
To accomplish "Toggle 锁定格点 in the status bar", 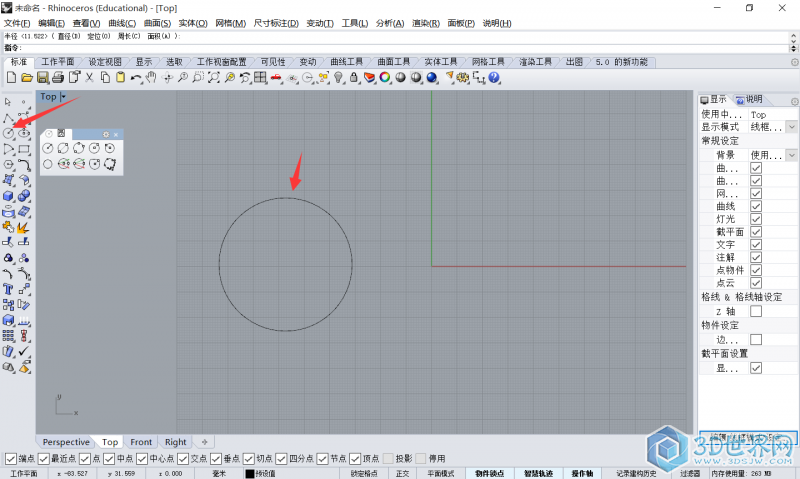I will 364,473.
